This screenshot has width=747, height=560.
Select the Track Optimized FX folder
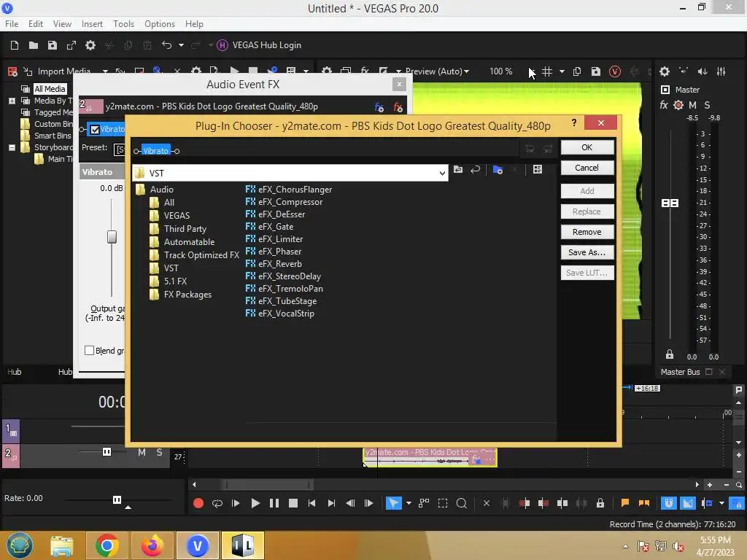(x=194, y=255)
